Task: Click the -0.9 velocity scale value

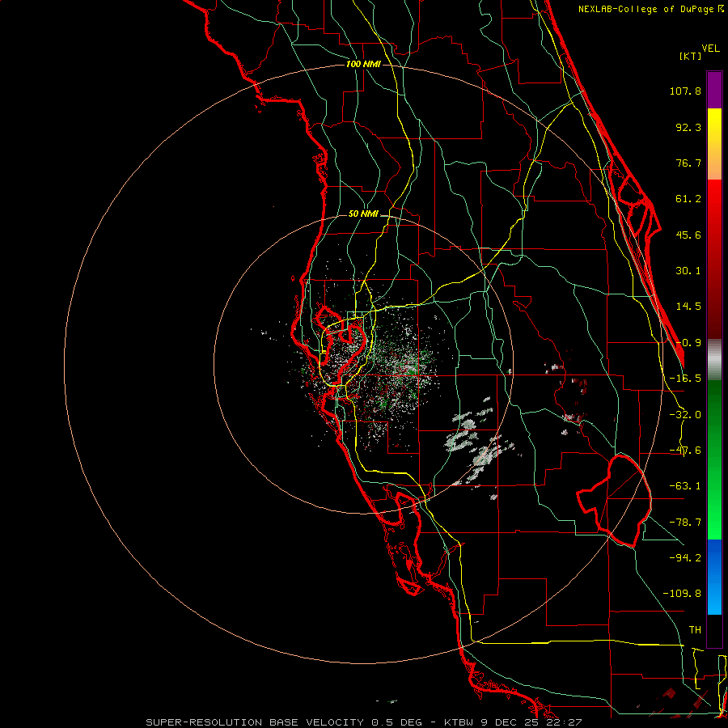Action: click(x=688, y=343)
